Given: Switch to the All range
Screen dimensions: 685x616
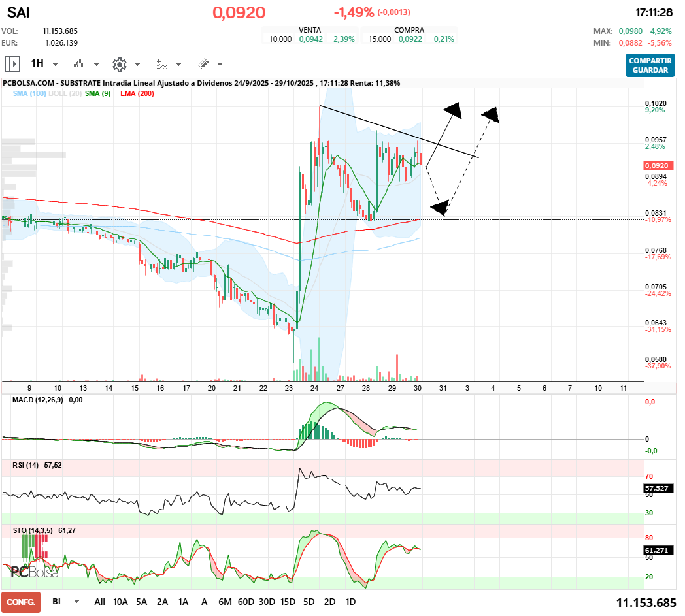Looking at the screenshot, I should click(99, 602).
